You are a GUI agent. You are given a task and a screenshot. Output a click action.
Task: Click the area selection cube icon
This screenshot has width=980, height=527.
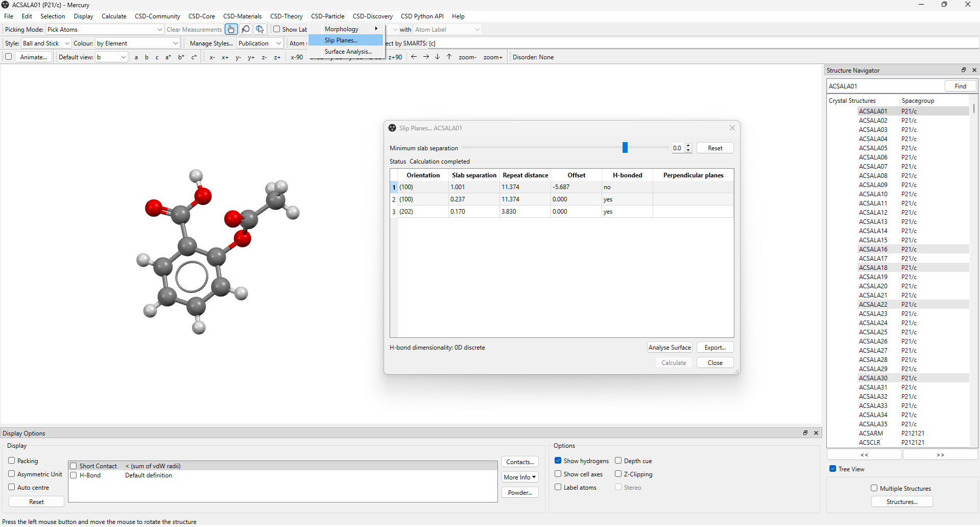pos(260,29)
